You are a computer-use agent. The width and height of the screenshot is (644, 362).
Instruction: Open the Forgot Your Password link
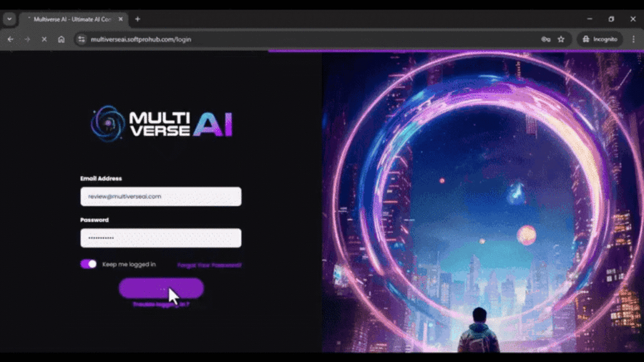point(209,265)
